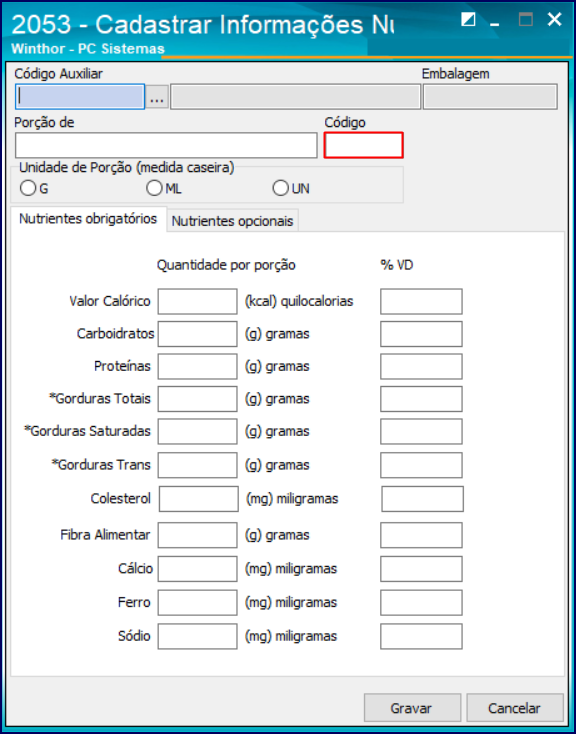Click Carboidratos quantity field
This screenshot has height=734, width=576.
tap(198, 334)
